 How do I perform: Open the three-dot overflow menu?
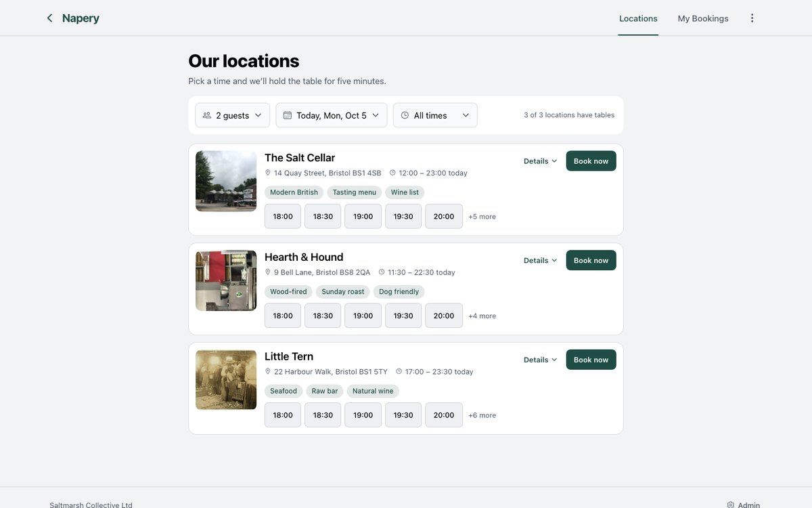[x=752, y=18]
